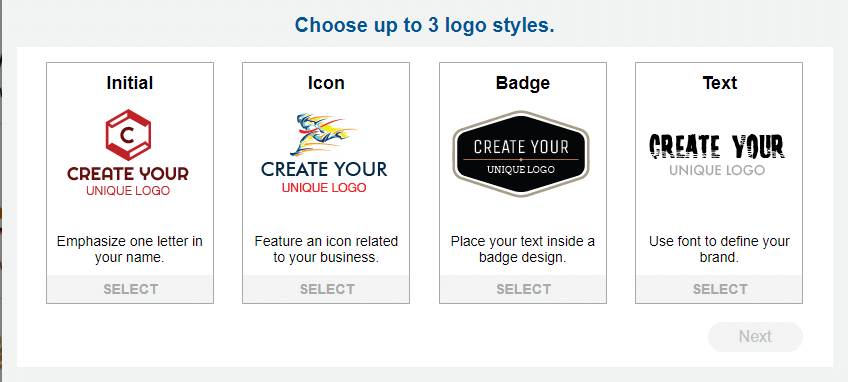Click the Badge card heading
This screenshot has width=848, height=382.
coord(522,83)
